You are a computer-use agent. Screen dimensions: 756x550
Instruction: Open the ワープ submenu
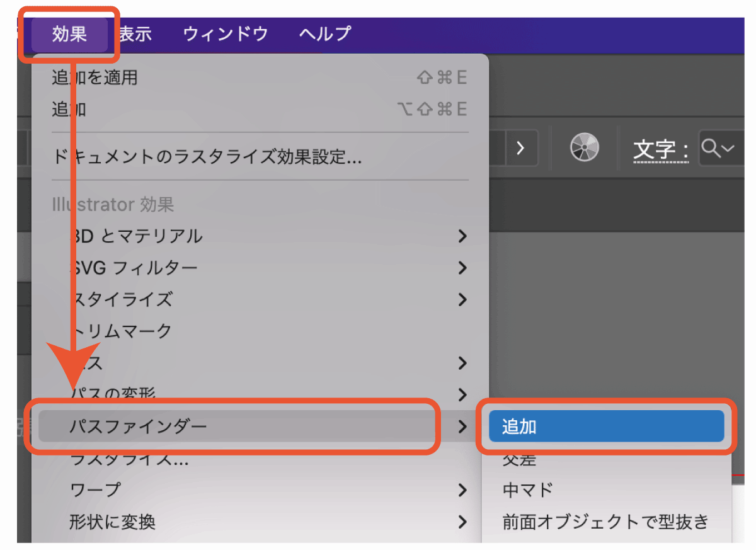click(260, 490)
